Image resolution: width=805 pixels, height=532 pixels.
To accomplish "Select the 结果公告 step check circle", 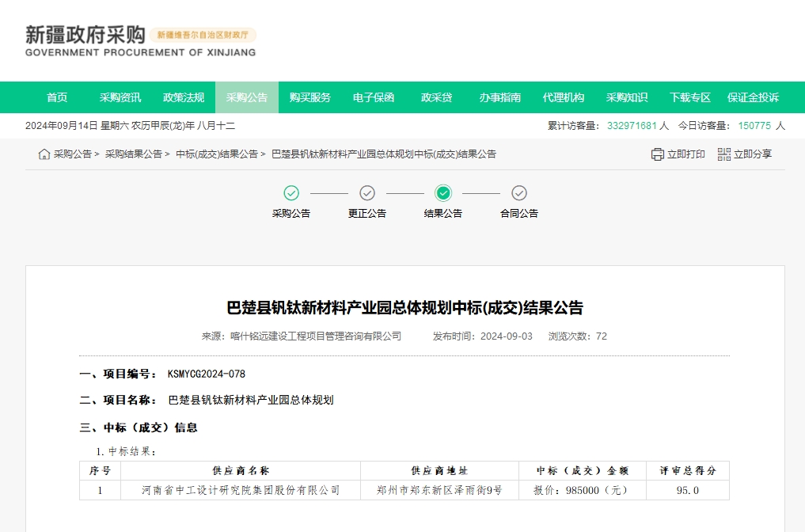I will pyautogui.click(x=443, y=193).
